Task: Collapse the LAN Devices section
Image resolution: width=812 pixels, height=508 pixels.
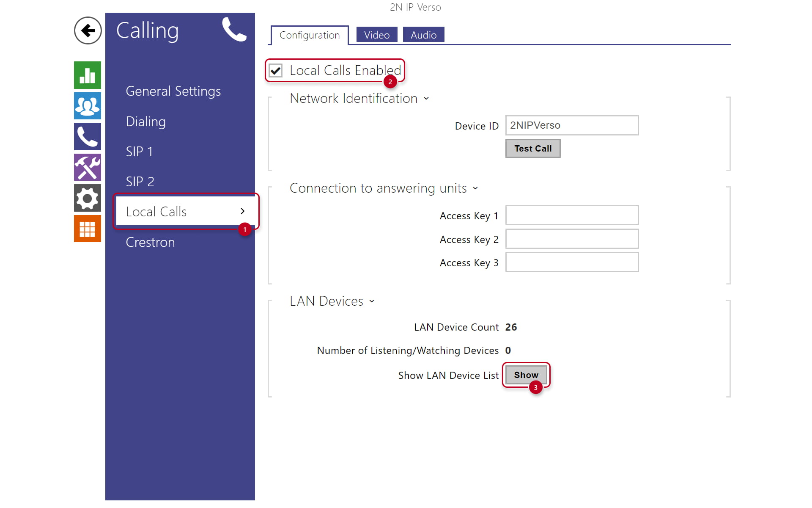Action: click(372, 301)
